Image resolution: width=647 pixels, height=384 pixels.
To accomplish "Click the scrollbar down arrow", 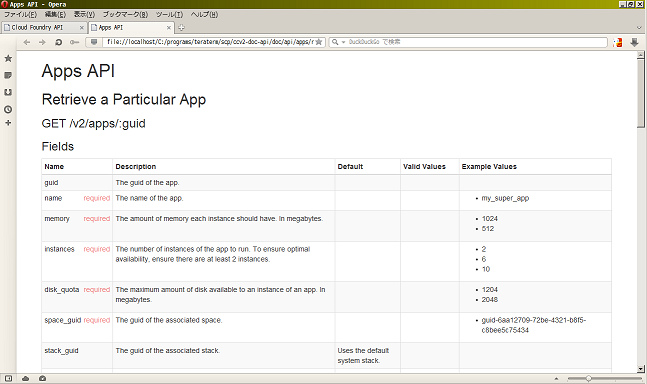I will click(640, 369).
